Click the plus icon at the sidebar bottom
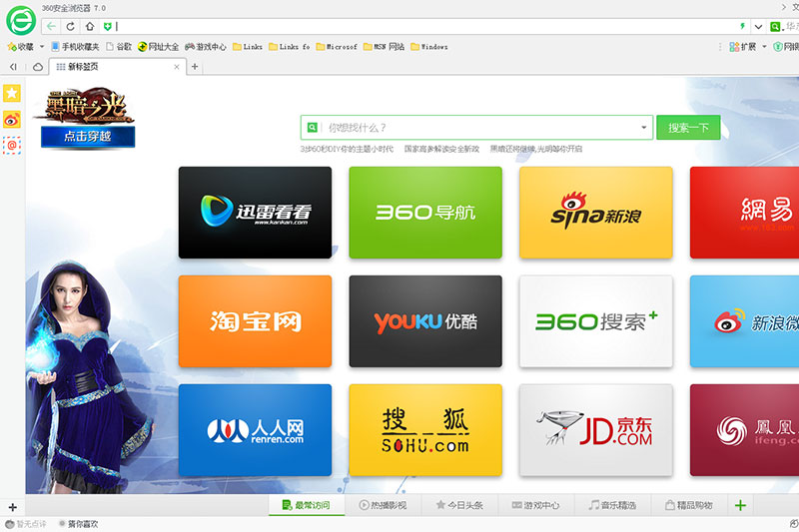The height and width of the screenshot is (532, 799). tap(12, 507)
